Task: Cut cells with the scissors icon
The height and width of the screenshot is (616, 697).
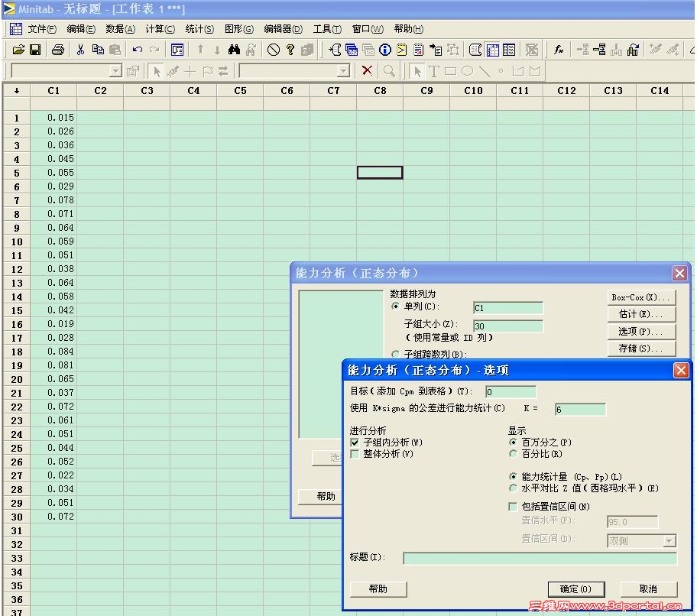Action: click(79, 49)
